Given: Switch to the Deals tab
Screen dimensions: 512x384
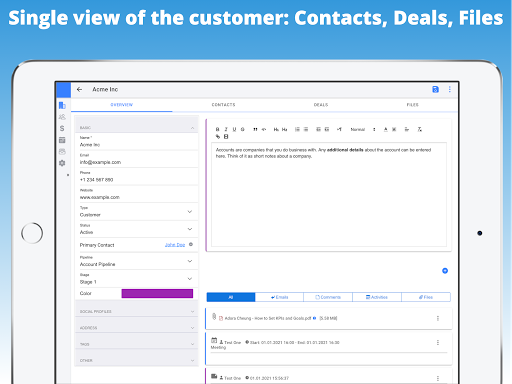Looking at the screenshot, I should click(321, 105).
